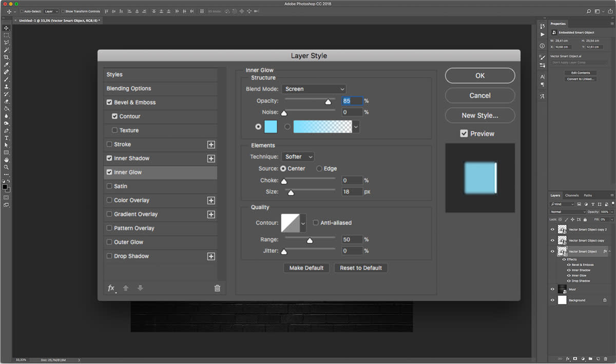Select the Hand tool
This screenshot has width=616, height=364.
(7, 159)
